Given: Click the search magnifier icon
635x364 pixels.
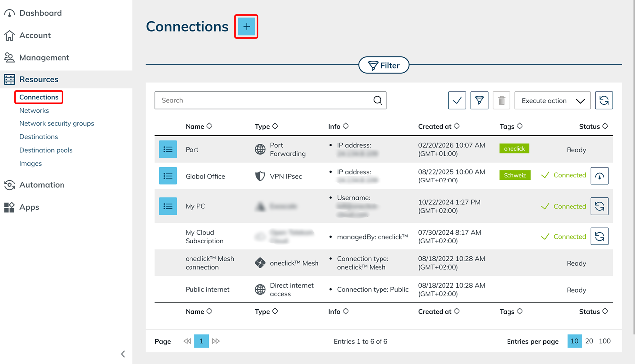Looking at the screenshot, I should (378, 100).
